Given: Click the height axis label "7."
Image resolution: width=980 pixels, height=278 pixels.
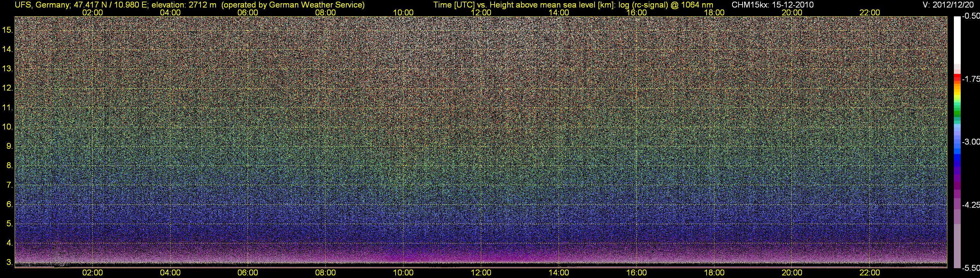Looking at the screenshot, I should [x=10, y=185].
